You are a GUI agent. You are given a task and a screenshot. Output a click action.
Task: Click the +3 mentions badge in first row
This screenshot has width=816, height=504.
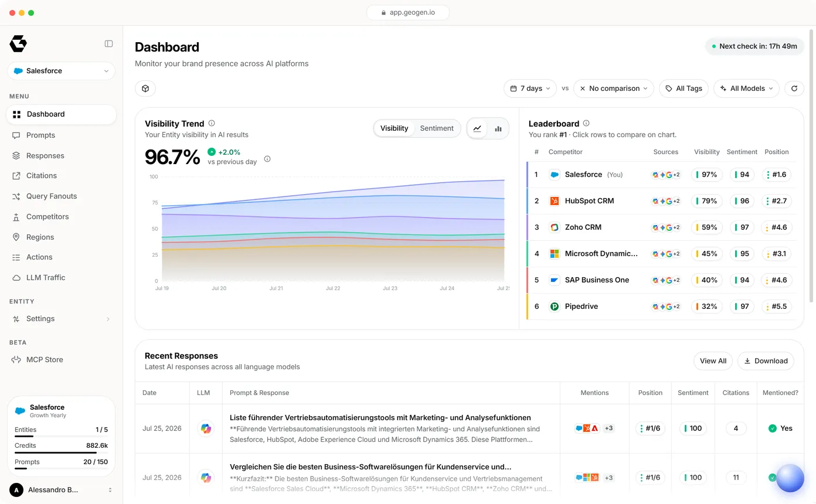click(x=608, y=428)
